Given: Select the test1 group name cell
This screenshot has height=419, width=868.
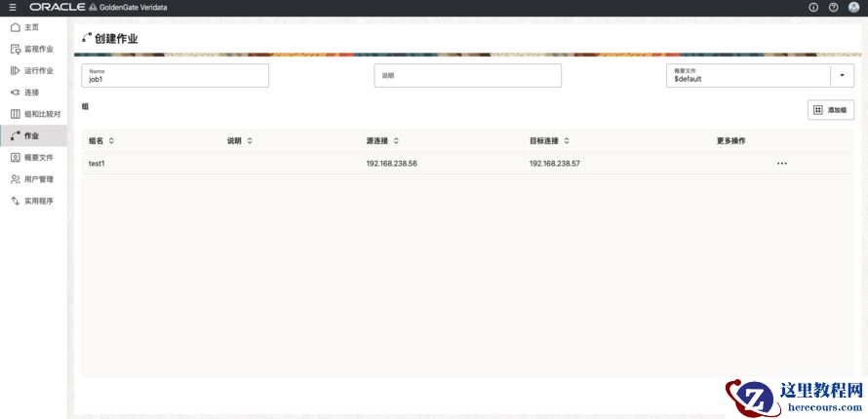Looking at the screenshot, I should [97, 164].
